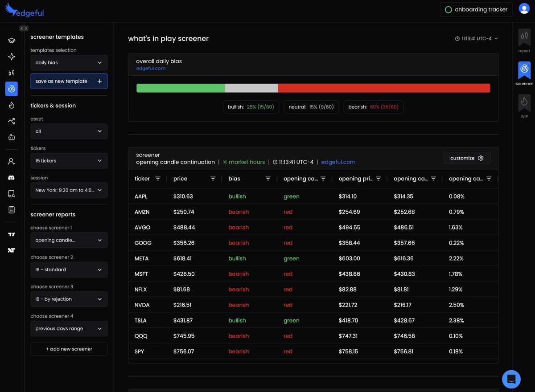Screen dimensions: 535x392
Task: Open the graduation cap education icon
Action: pos(12,41)
